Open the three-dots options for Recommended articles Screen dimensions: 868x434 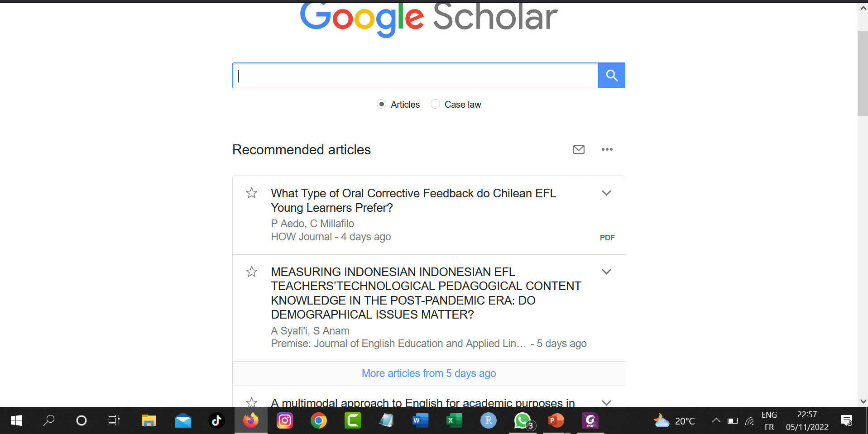pos(607,149)
